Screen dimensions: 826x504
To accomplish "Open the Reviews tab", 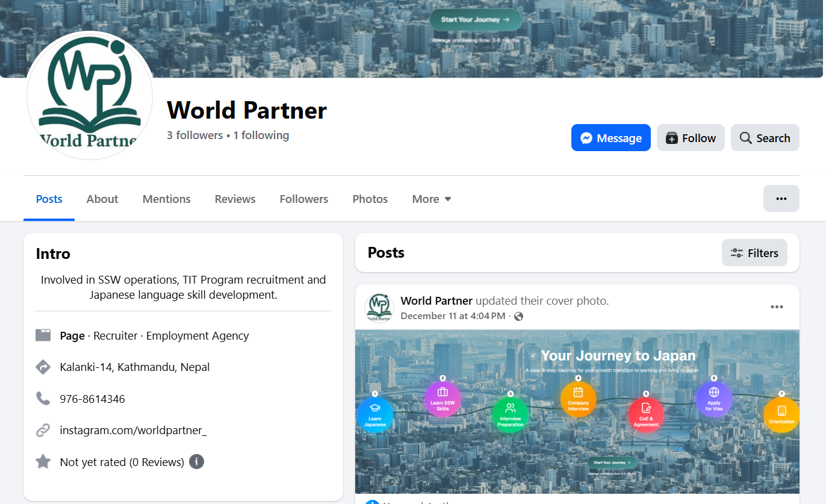I will [x=235, y=199].
